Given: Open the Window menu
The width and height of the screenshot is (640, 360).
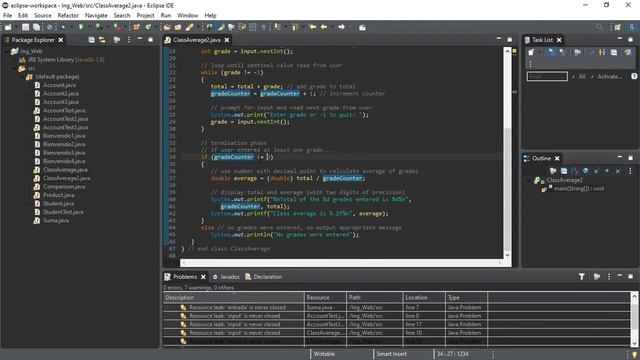Looking at the screenshot, I should coord(187,16).
